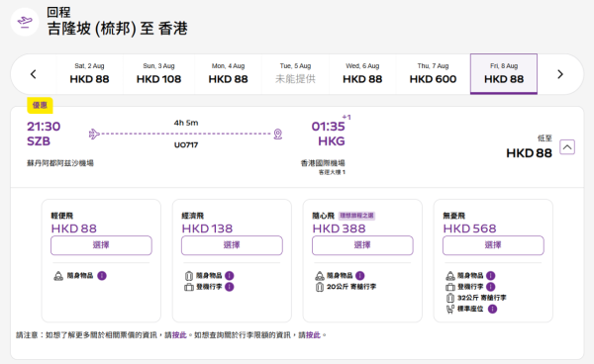Viewport: 594px width, 364px height.
Task: Choose the HKD 388 隨心飛 fare
Action: tap(362, 245)
